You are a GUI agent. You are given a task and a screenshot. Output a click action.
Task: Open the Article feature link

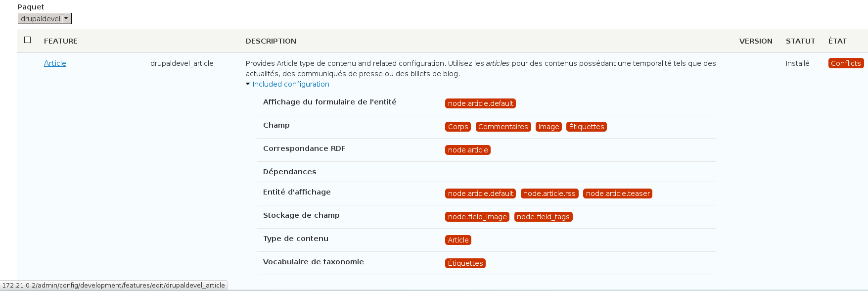pos(55,63)
